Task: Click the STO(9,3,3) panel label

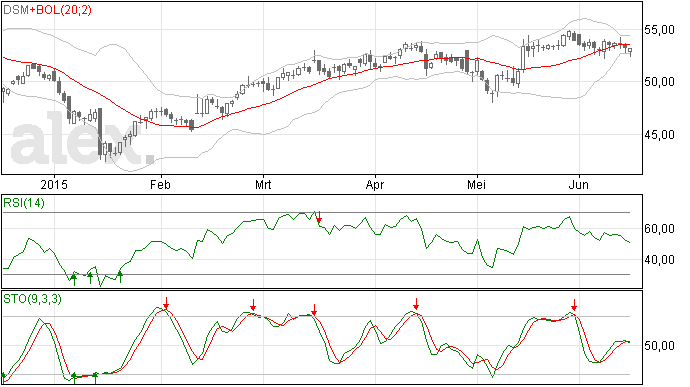Action: 33,299
